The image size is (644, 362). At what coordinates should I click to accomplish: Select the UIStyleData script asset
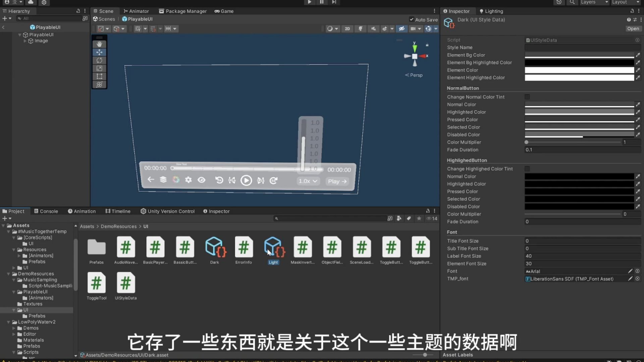click(126, 286)
